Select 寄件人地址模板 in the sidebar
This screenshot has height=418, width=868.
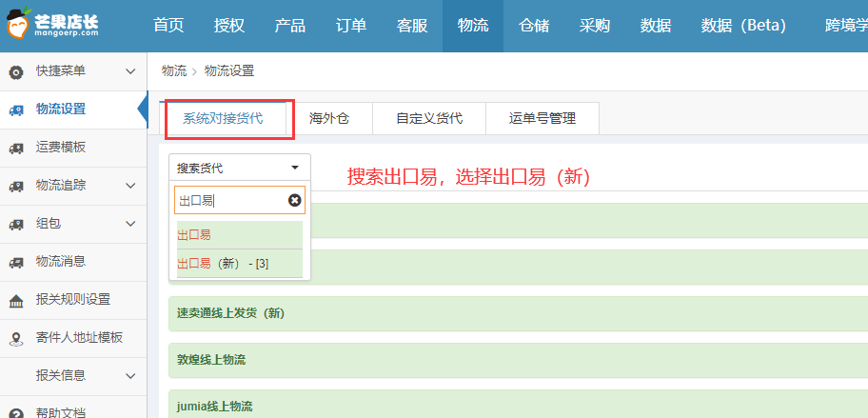(73, 338)
